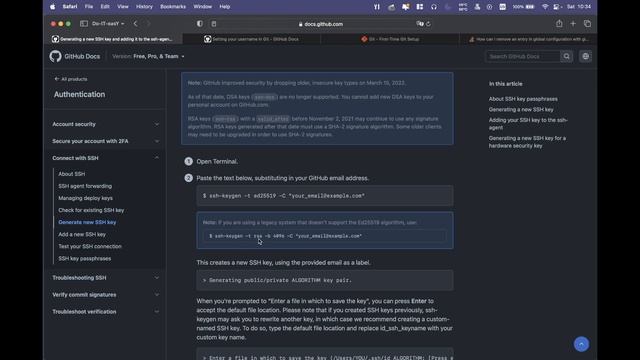
Task: Switch to Setting your username in Git tab
Action: coord(251,39)
